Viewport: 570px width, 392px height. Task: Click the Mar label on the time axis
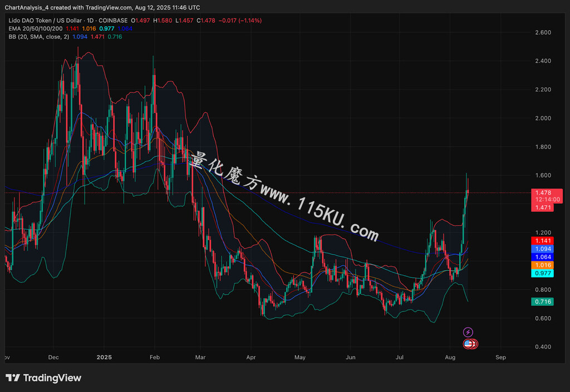click(x=200, y=357)
